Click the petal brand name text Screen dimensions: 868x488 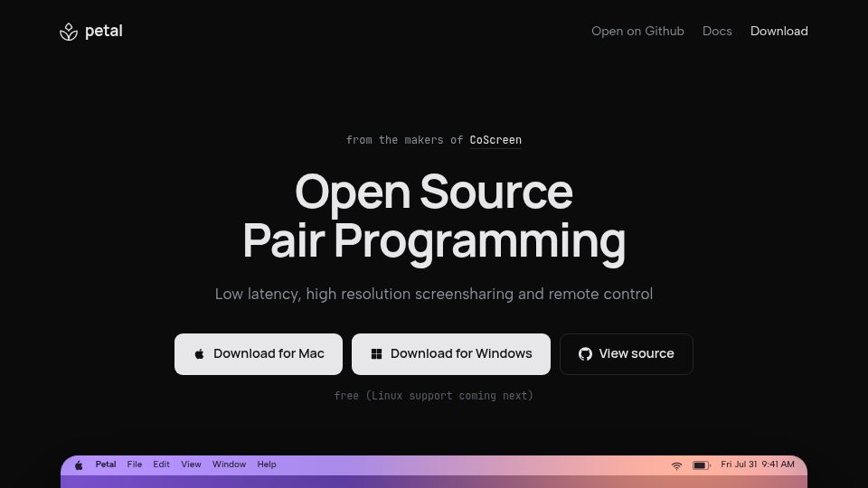click(103, 31)
